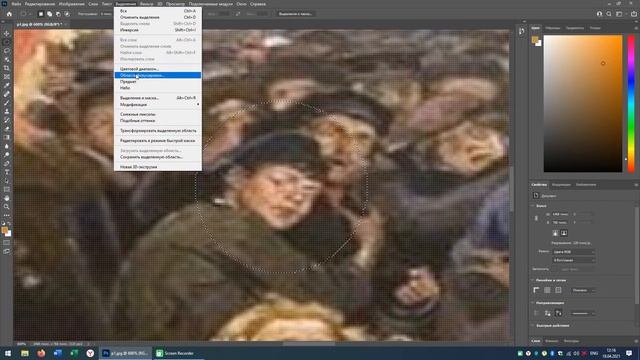Viewport: 640px width, 360px height.
Task: Enable Add to Selection mode
Action: coord(49,14)
